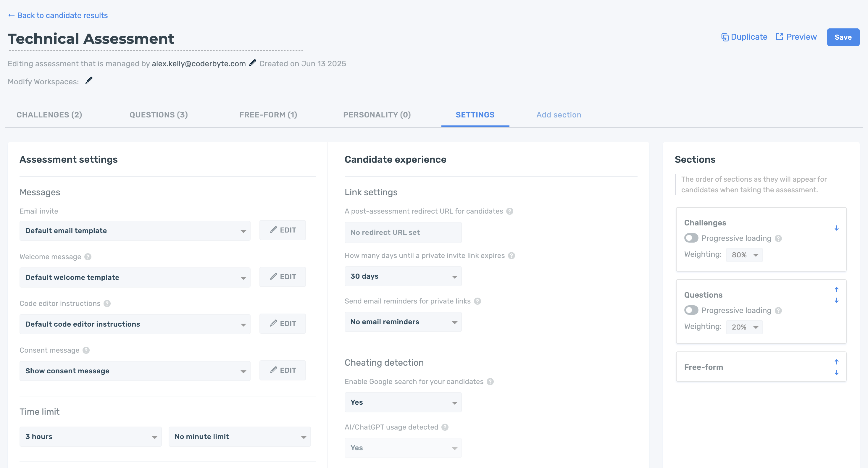Move Free-form section up with arrow
Image resolution: width=868 pixels, height=468 pixels.
coord(837,362)
